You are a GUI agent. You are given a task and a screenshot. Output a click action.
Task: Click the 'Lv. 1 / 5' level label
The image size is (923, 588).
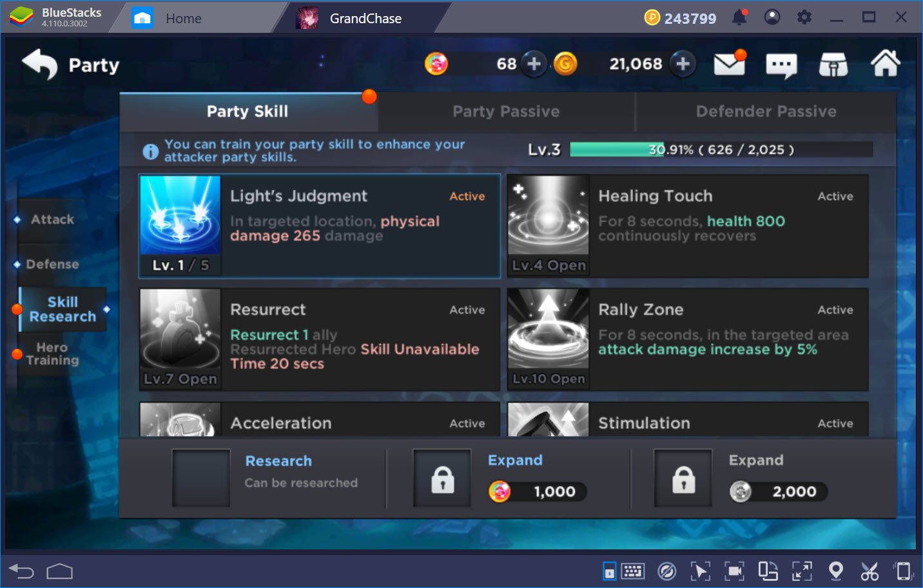coord(180,265)
